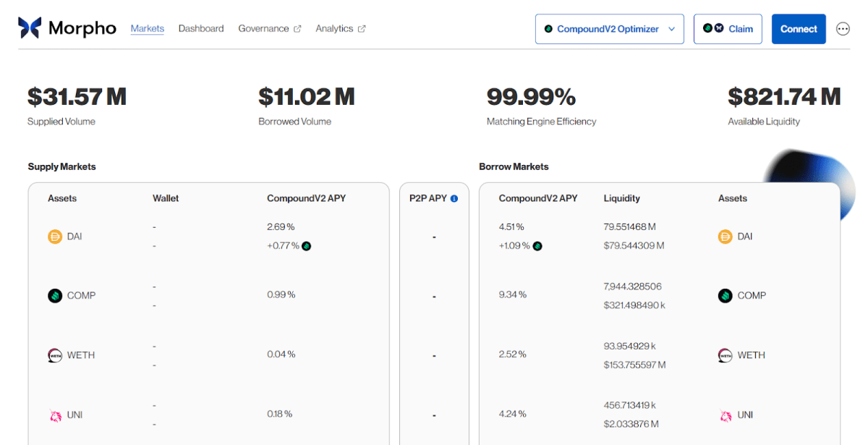Click the COMP icon in Borrow Markets

pyautogui.click(x=725, y=295)
